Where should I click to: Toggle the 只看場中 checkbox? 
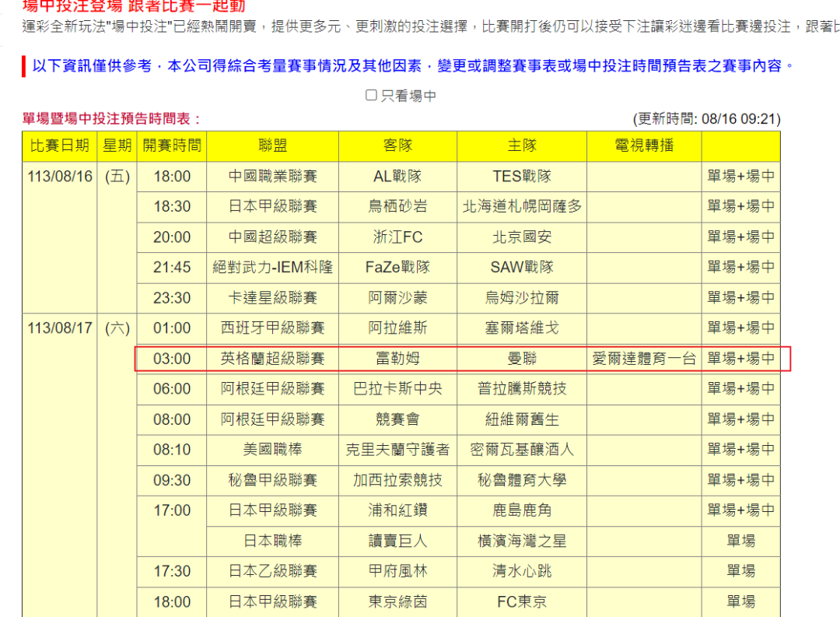coord(372,96)
